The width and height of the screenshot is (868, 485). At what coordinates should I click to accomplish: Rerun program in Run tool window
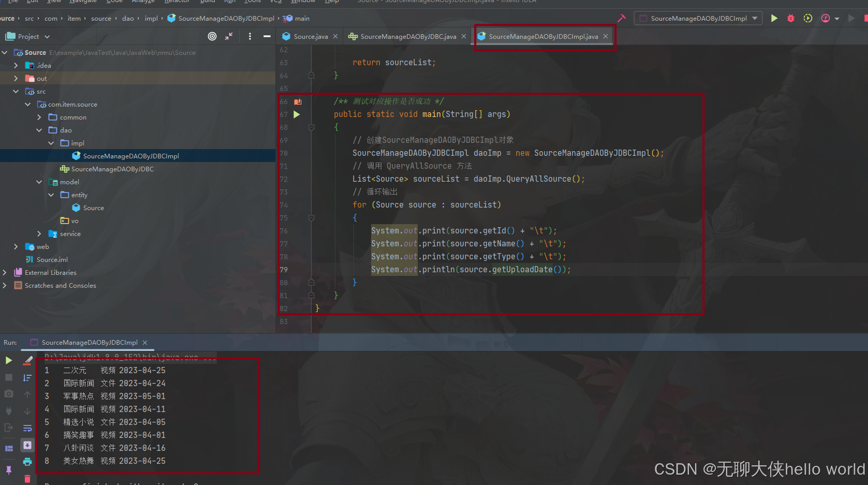[9, 360]
